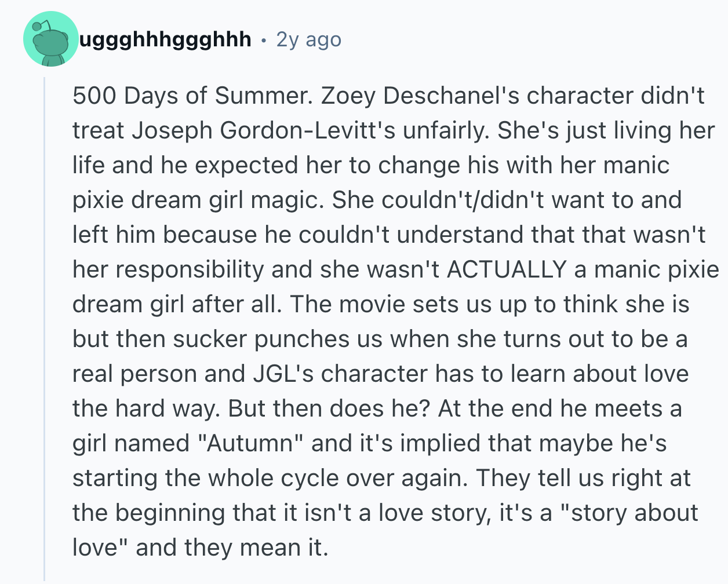This screenshot has width=728, height=584.
Task: Click the "2y ago" comment timestamp
Action: (x=308, y=39)
